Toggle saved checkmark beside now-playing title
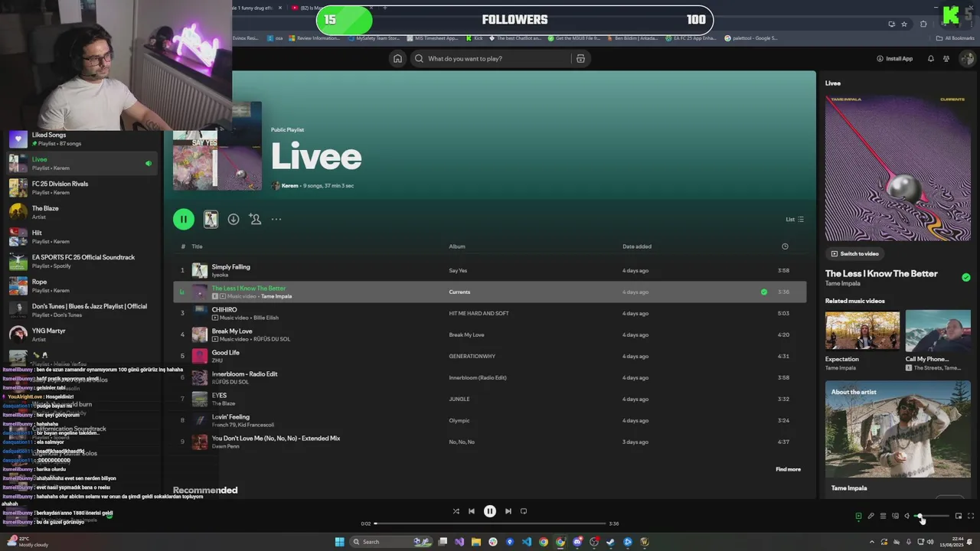 pos(965,277)
